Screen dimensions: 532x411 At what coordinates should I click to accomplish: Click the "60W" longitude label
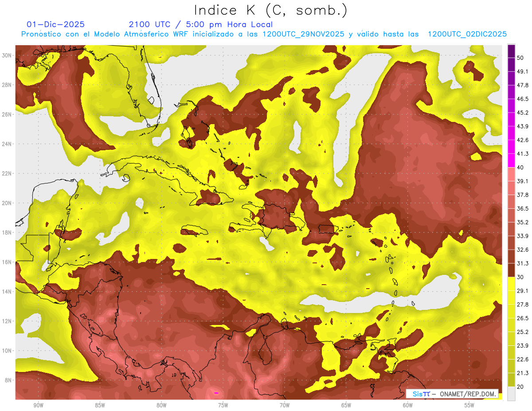[408, 405]
